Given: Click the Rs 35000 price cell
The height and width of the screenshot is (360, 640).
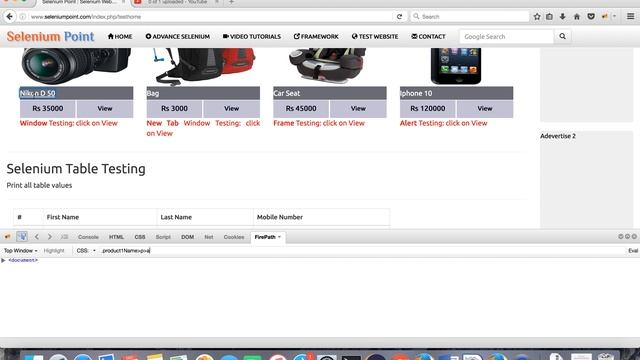Looking at the screenshot, I should point(48,109).
